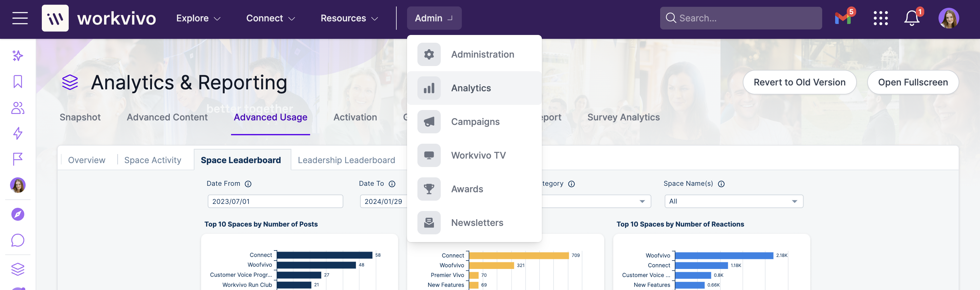Viewport: 980px width, 290px height.
Task: Click 'Premier Vivo' chart label
Action: [x=447, y=275]
